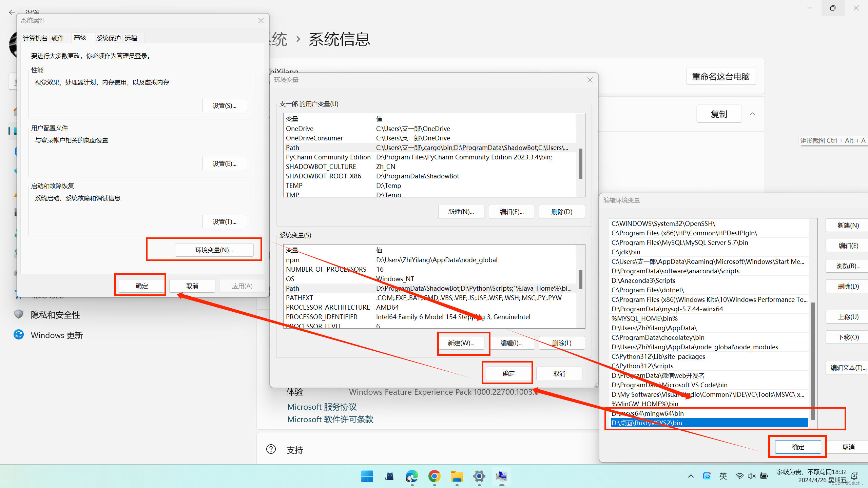The image size is (868, 488).
Task: Open File Explorer from the taskbar
Action: coord(457,476)
